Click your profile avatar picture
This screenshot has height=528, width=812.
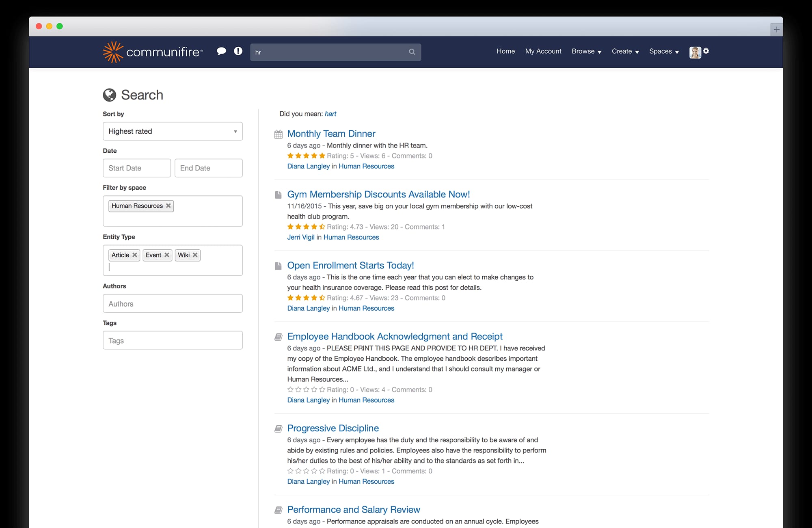[695, 52]
